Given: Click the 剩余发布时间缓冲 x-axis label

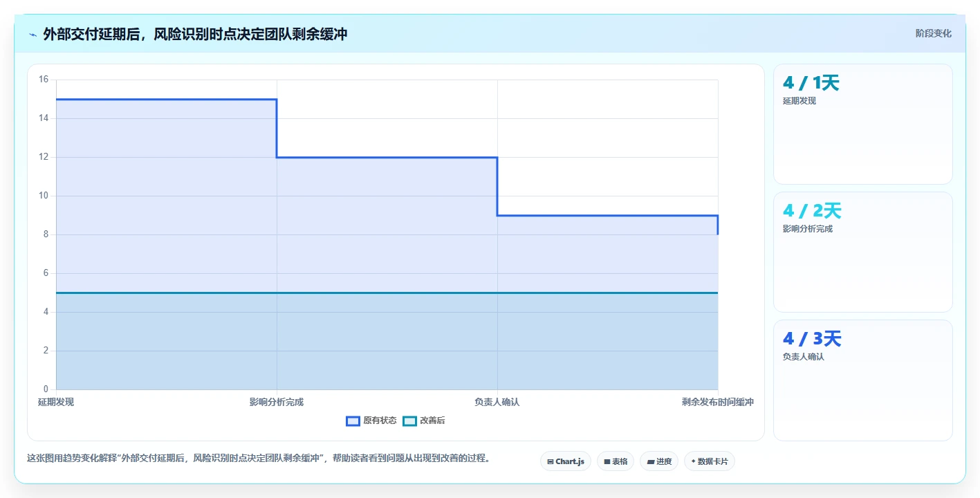Looking at the screenshot, I should [x=718, y=402].
